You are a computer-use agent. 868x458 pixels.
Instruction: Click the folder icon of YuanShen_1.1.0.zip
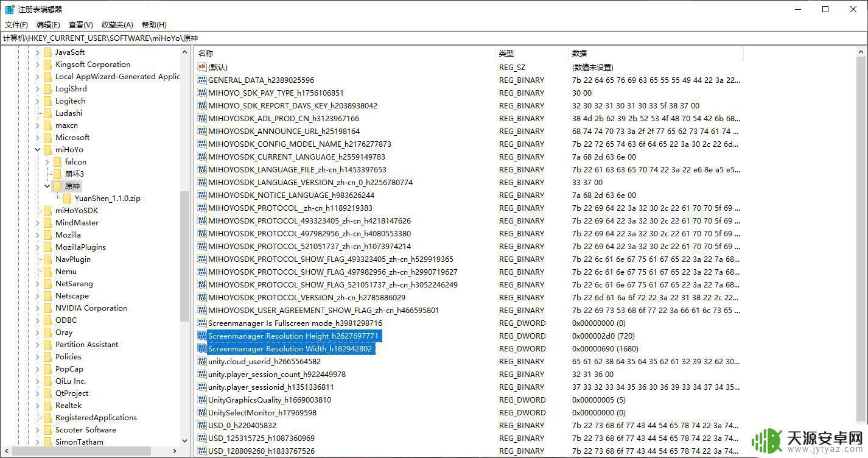click(67, 198)
